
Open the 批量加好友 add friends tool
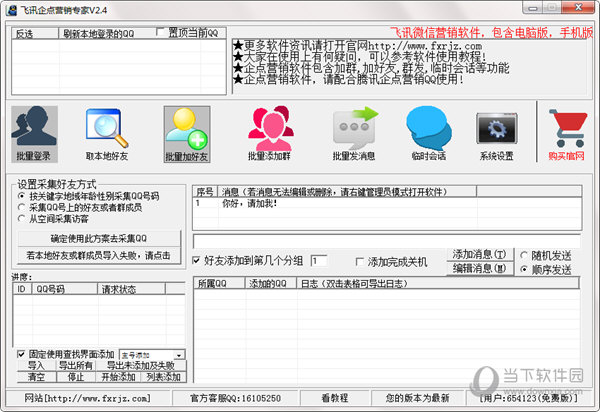click(x=187, y=134)
